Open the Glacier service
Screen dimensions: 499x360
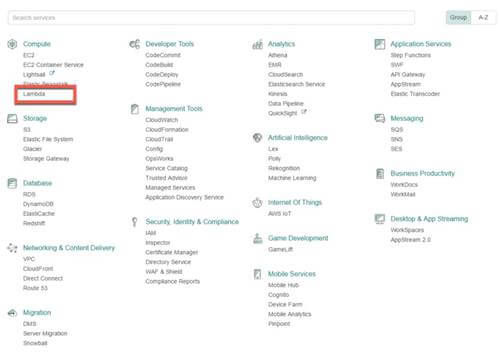tap(33, 149)
